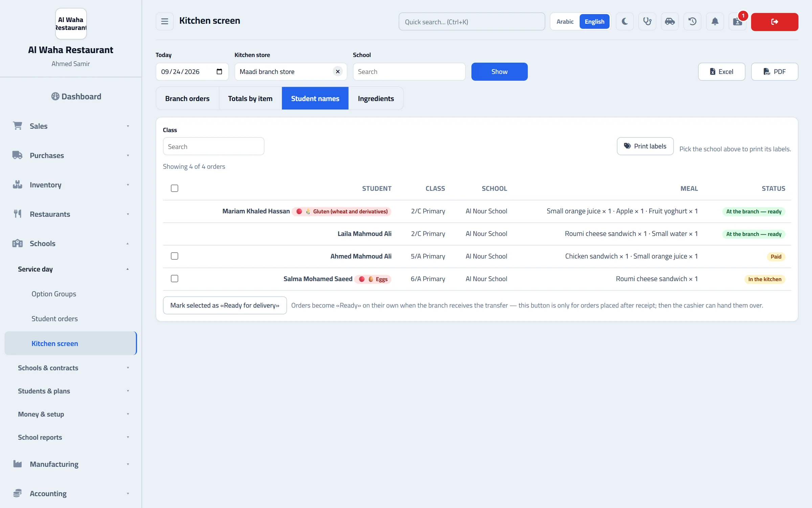Viewport: 812px width, 508px height.
Task: Expand the Restaurants menu
Action: point(71,214)
